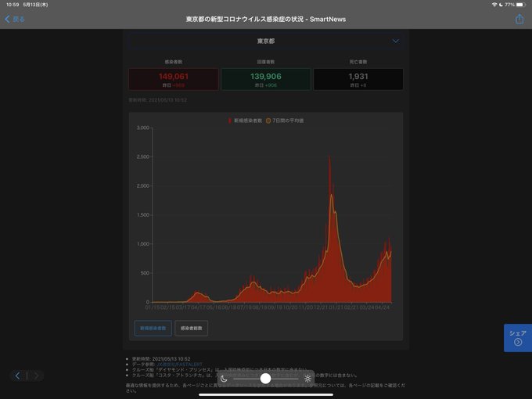
Task: Tap the 10:59 clock in status bar
Action: pyautogui.click(x=13, y=5)
